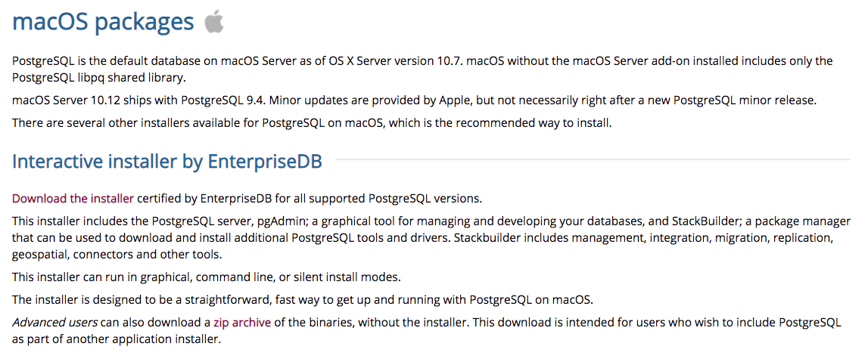Click the text "as part of another application installer"
Image resolution: width=868 pixels, height=359 pixels.
click(117, 339)
